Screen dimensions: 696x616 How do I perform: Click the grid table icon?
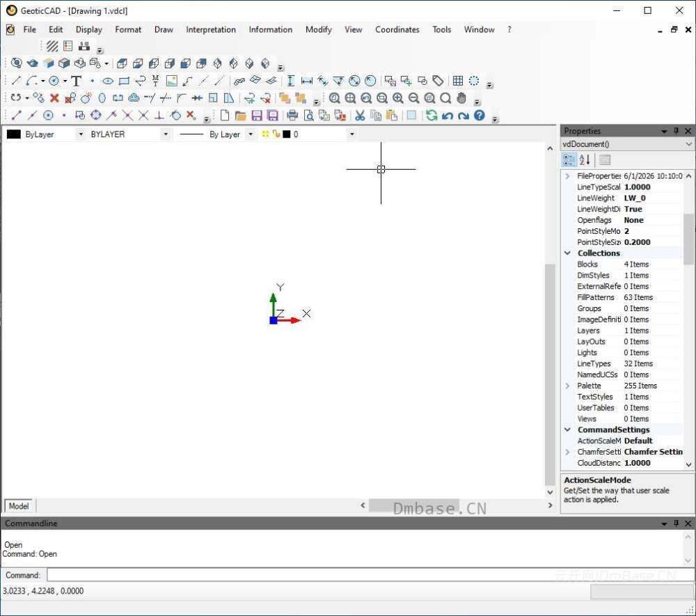[458, 81]
